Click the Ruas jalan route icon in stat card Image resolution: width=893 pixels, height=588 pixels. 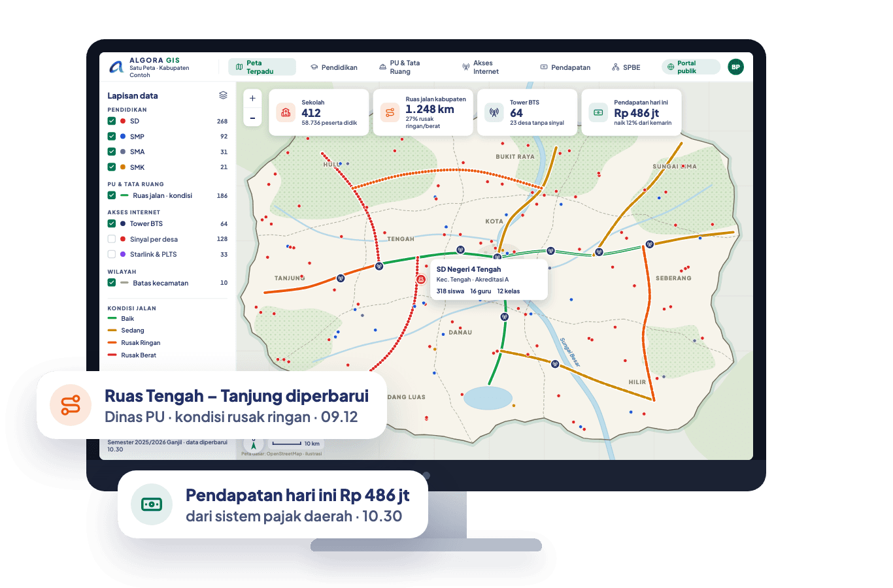(390, 112)
